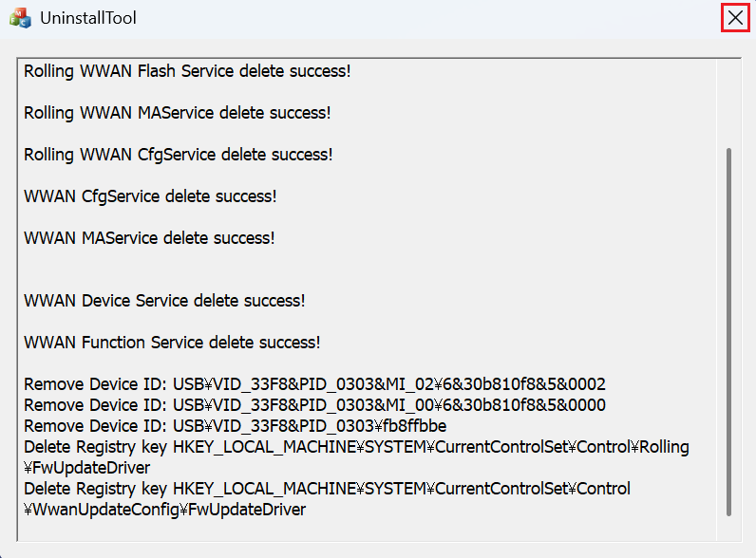This screenshot has height=558, width=756.
Task: Click Delete Registry key line ending in Rolling
Action: pos(356,447)
